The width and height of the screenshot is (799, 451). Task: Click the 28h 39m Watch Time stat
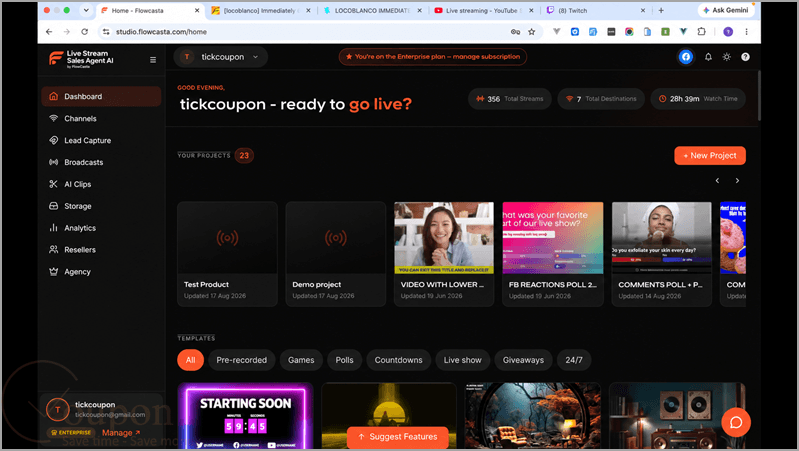(698, 99)
